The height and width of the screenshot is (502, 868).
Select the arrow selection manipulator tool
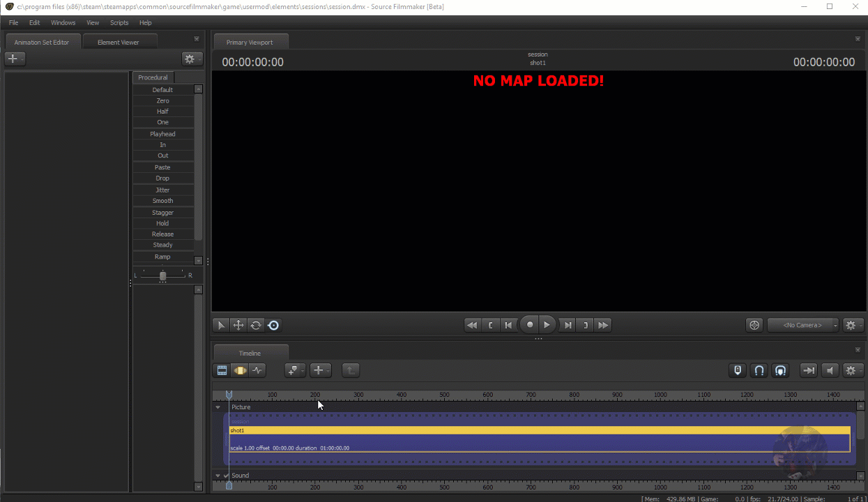tap(221, 325)
